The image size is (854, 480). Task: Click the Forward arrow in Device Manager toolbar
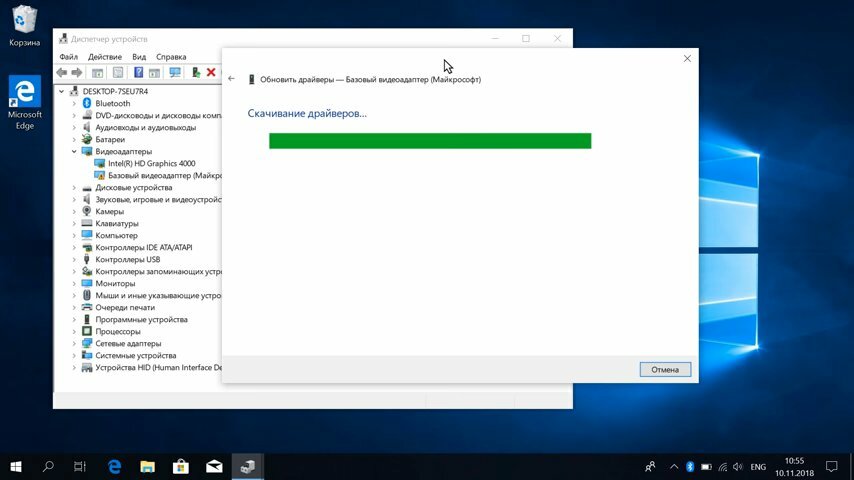[77, 72]
